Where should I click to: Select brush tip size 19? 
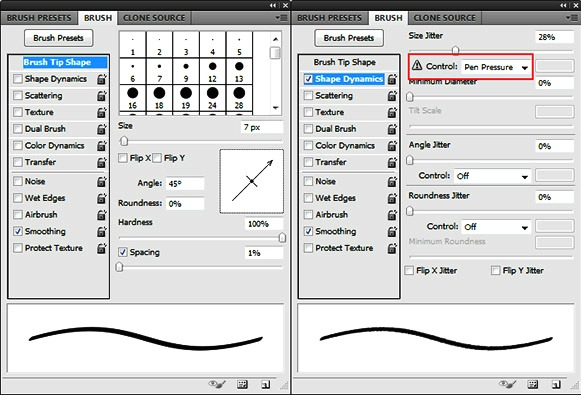click(186, 98)
